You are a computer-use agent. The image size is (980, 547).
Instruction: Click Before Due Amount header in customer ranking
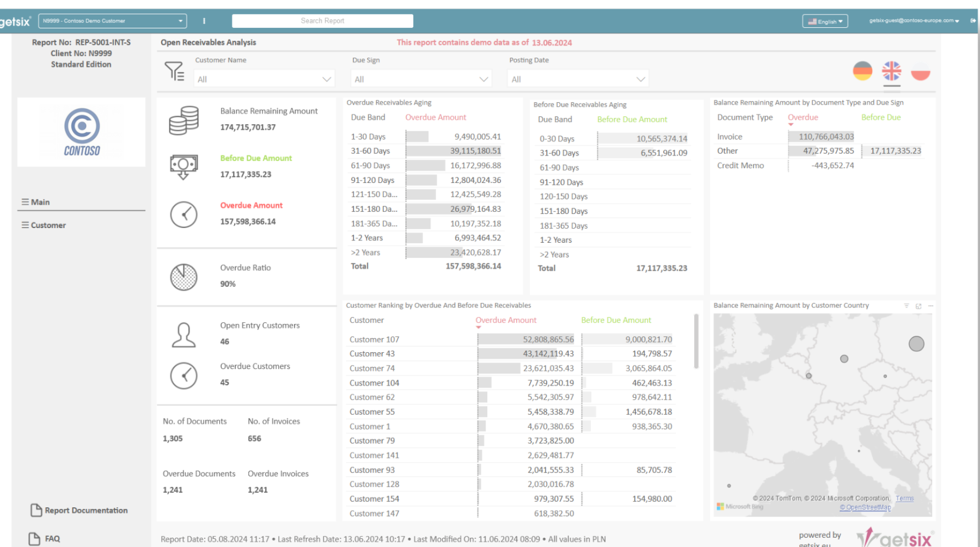[616, 321]
